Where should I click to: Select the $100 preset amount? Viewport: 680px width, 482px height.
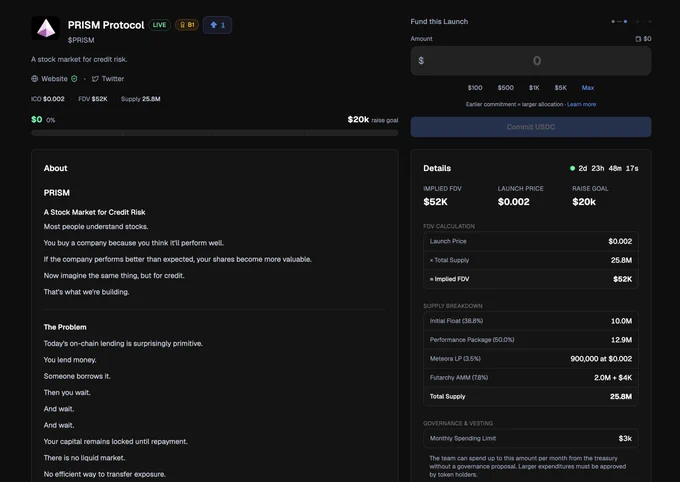coord(475,88)
